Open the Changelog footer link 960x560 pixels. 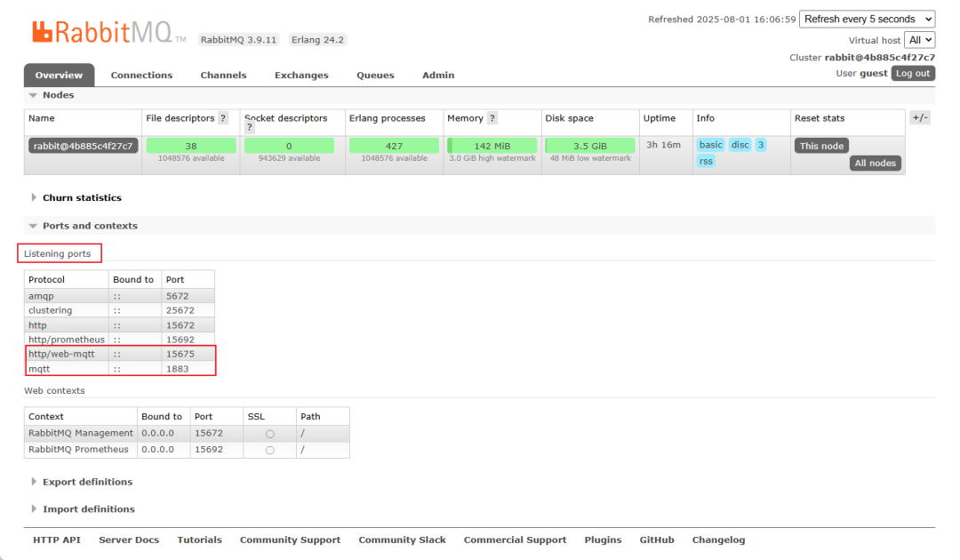(x=717, y=540)
